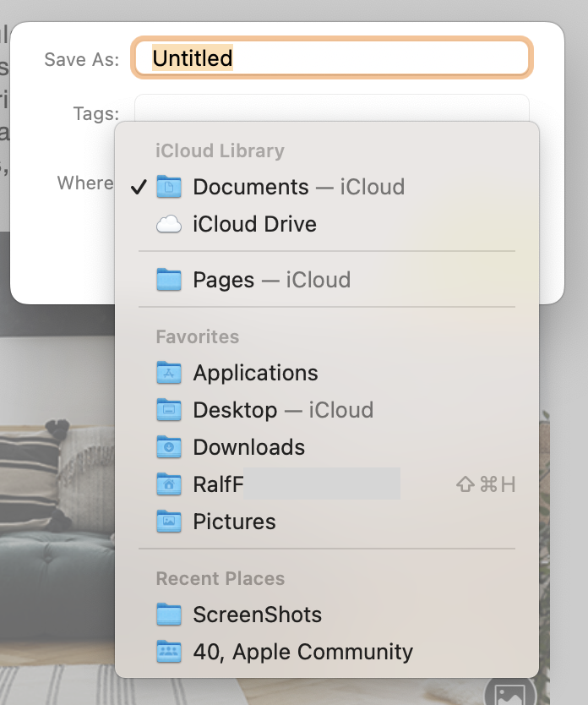The height and width of the screenshot is (705, 588).
Task: Click the shared Apple Community folder icon
Action: click(169, 652)
